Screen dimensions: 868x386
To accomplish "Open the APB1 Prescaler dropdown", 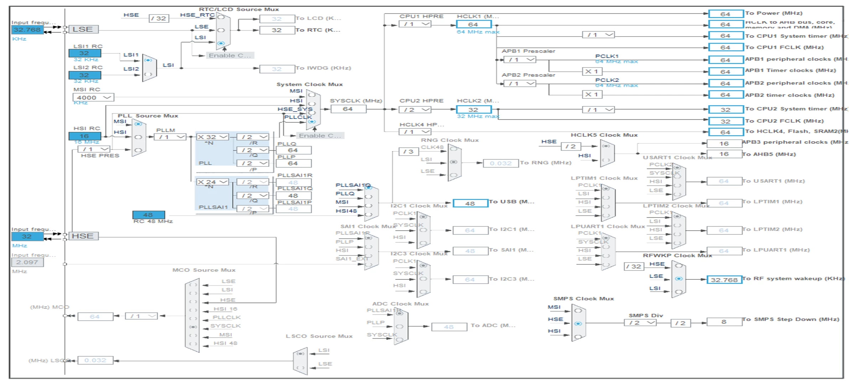I will click(x=520, y=59).
